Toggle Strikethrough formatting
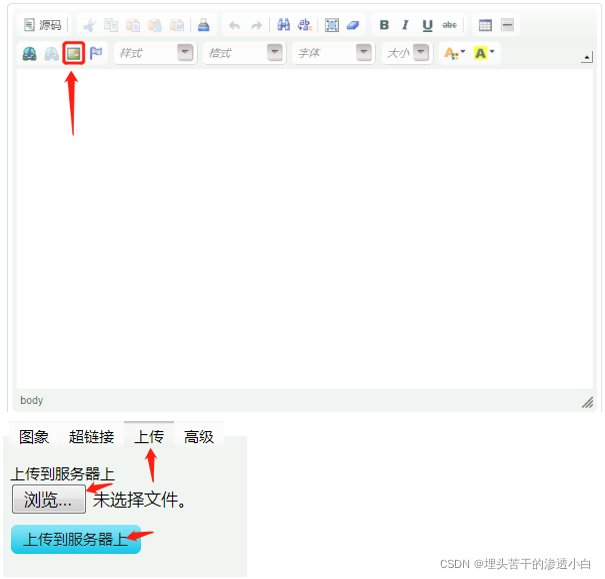This screenshot has height=579, width=605. (x=449, y=25)
